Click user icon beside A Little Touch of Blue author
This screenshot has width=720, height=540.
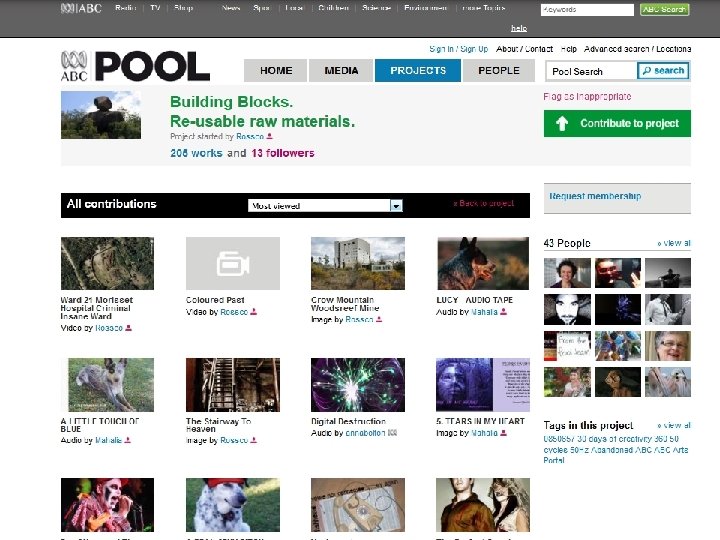click(x=128, y=440)
